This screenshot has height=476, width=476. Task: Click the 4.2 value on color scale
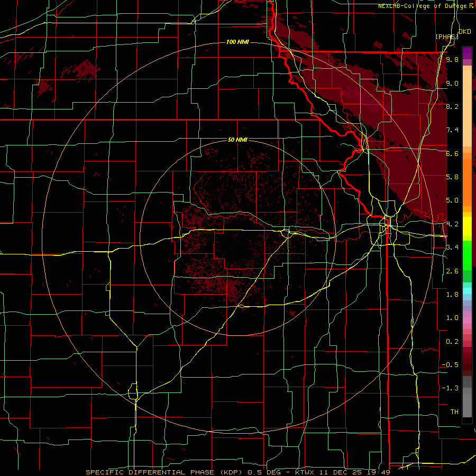click(452, 224)
